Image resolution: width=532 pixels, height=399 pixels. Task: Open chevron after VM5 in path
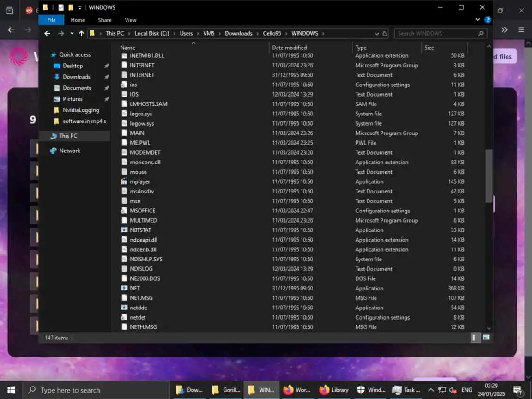point(220,34)
